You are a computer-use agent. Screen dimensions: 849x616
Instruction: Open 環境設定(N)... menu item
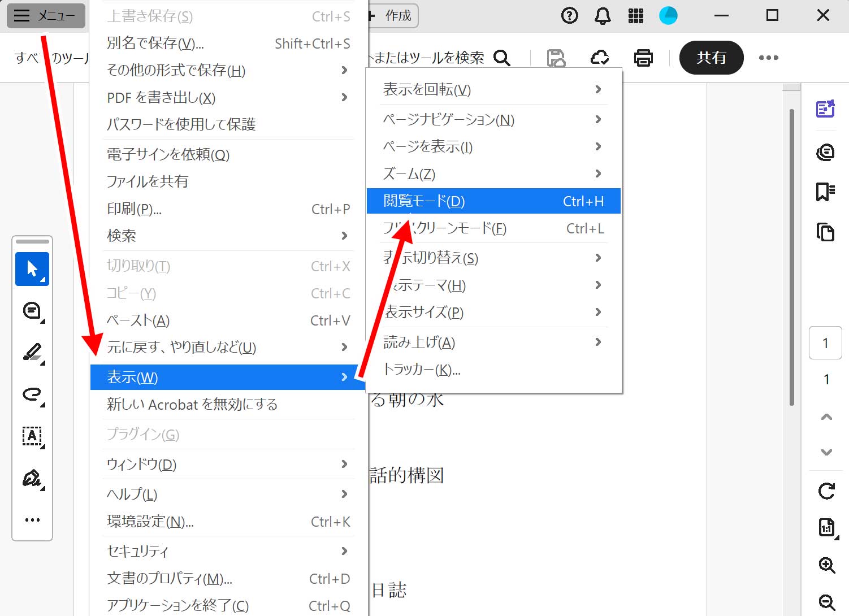pyautogui.click(x=229, y=521)
